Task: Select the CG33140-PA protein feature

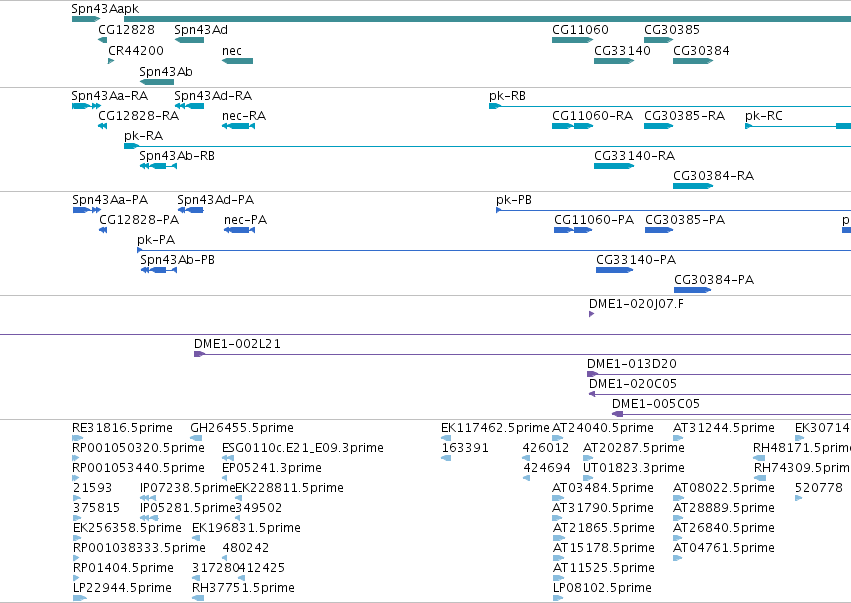Action: tap(614, 270)
